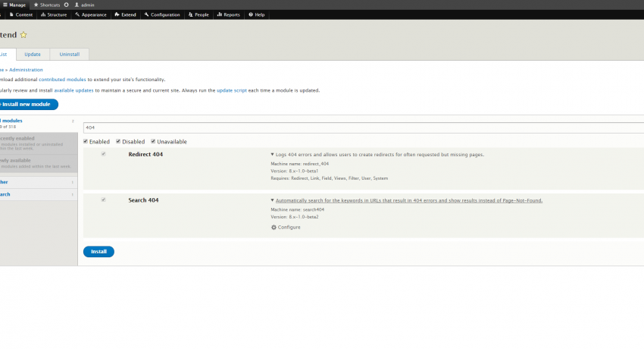The width and height of the screenshot is (644, 349).
Task: Click the blue Install button
Action: pos(98,252)
